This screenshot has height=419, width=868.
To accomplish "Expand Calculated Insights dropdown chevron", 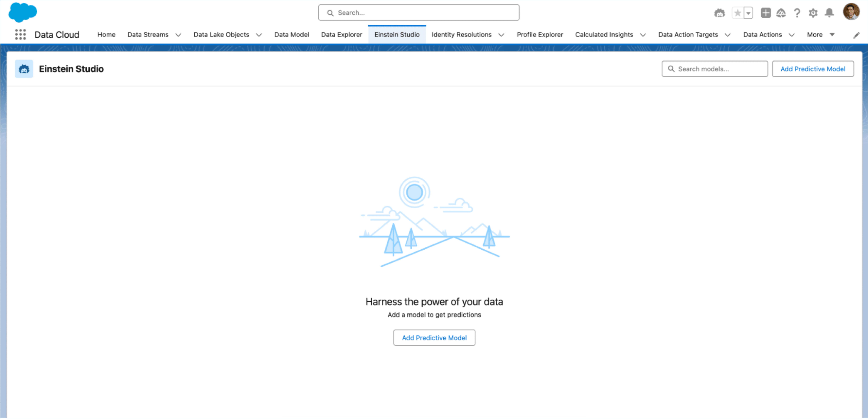I will pos(643,35).
